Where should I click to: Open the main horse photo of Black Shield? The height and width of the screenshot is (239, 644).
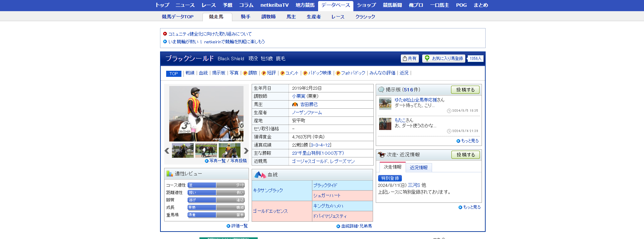point(206,114)
